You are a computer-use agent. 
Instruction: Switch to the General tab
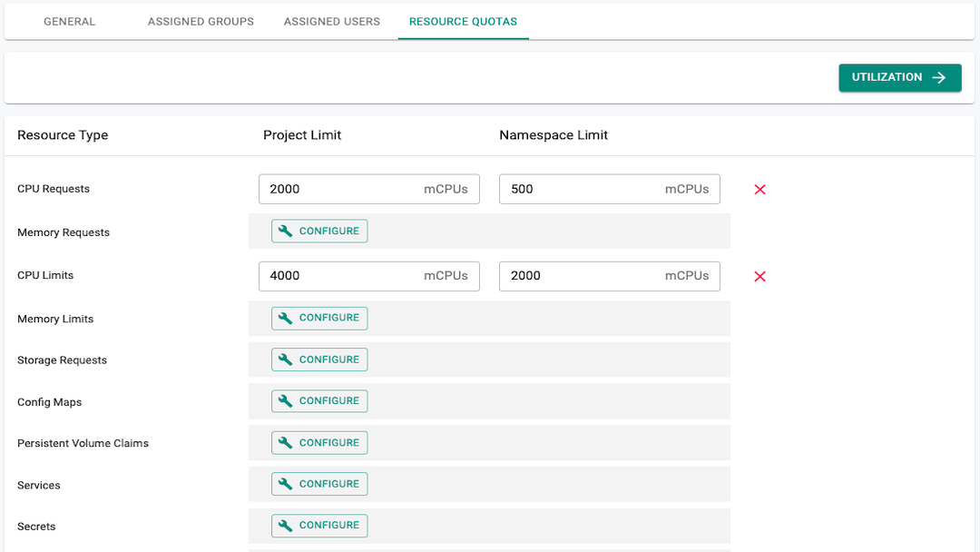click(69, 22)
